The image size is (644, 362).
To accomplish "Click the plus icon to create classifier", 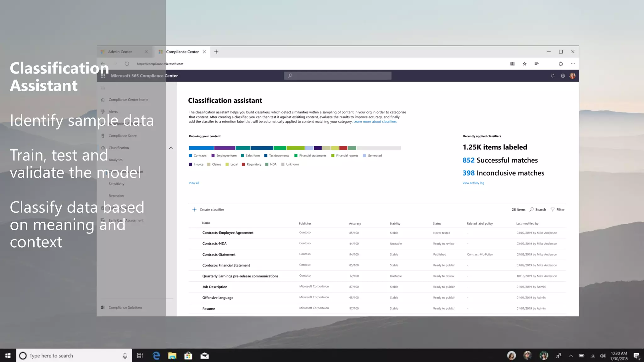I will coord(194,210).
